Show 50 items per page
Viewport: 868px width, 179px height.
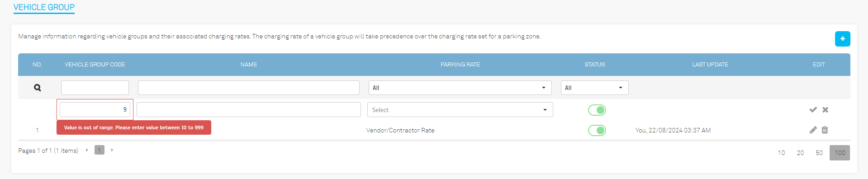coord(819,153)
